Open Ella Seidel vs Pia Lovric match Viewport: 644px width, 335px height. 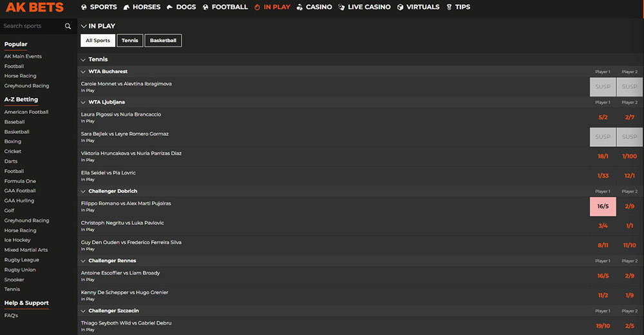coord(108,173)
